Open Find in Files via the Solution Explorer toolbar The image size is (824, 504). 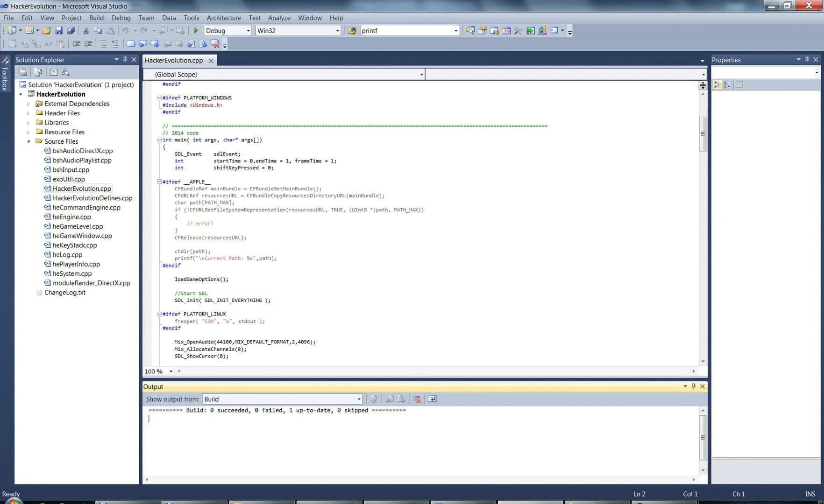coord(65,72)
